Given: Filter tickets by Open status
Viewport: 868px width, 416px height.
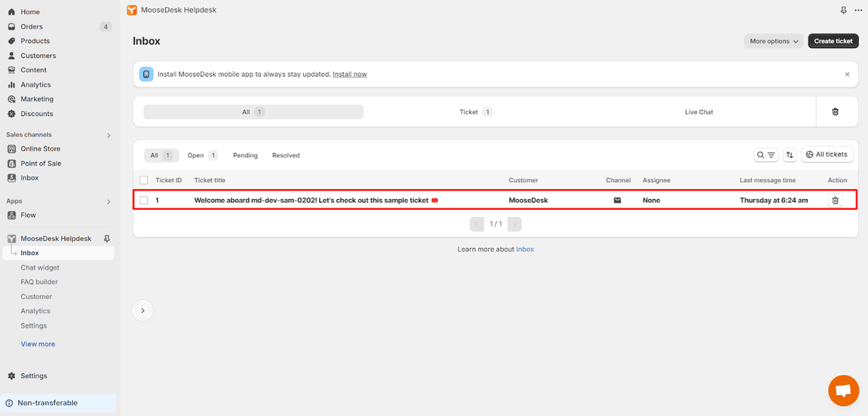Looking at the screenshot, I should click(202, 156).
